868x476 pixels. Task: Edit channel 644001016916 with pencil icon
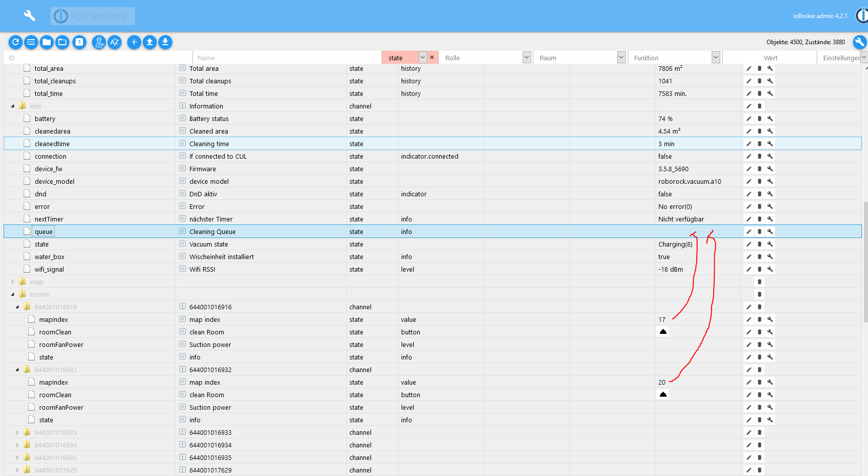749,307
